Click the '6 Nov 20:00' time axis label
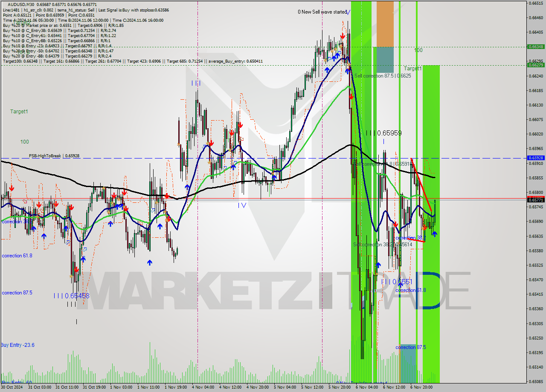 (x=421, y=387)
